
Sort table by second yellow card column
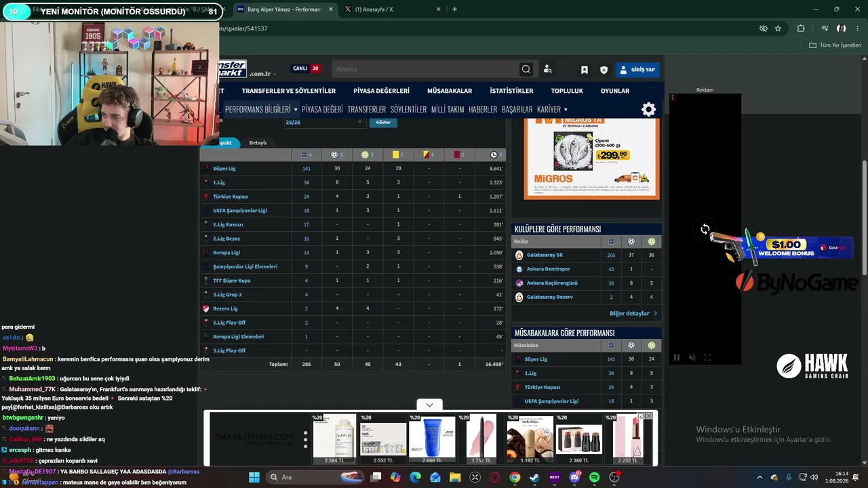427,155
